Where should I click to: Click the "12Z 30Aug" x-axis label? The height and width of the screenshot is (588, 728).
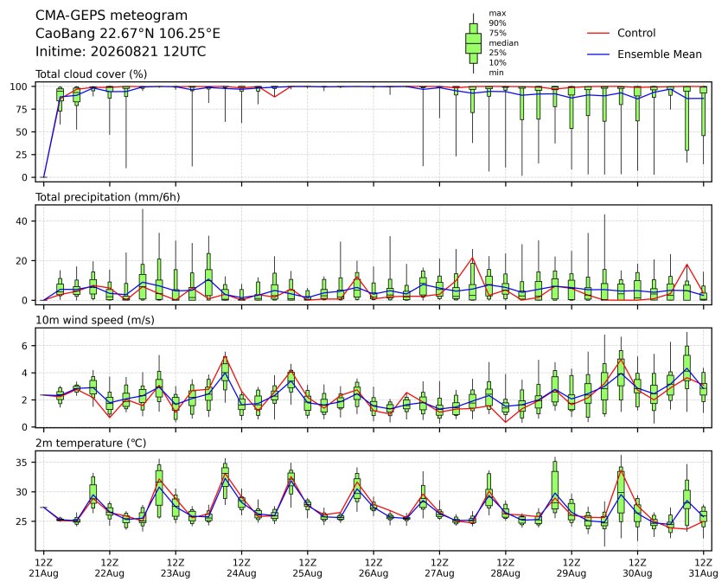tap(637, 568)
